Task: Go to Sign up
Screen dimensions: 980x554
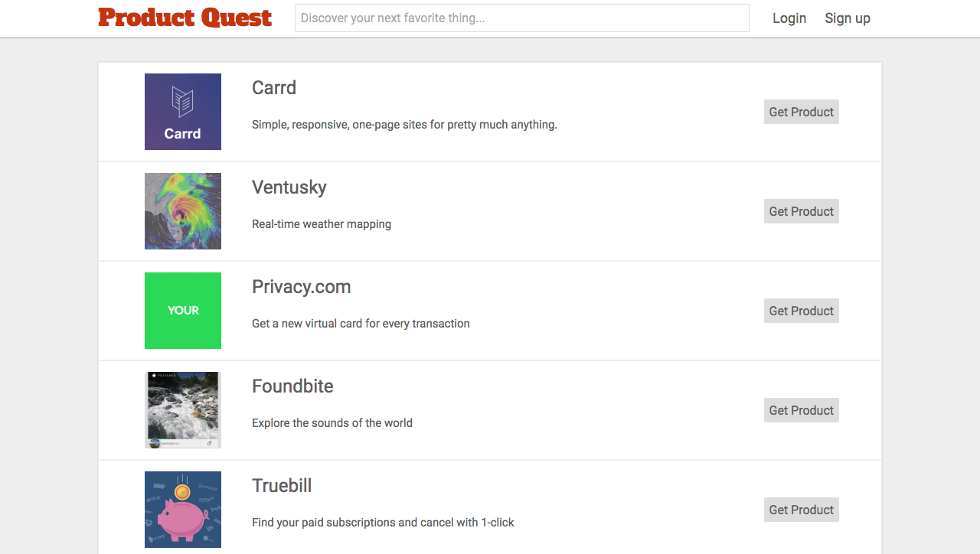Action: 848,18
